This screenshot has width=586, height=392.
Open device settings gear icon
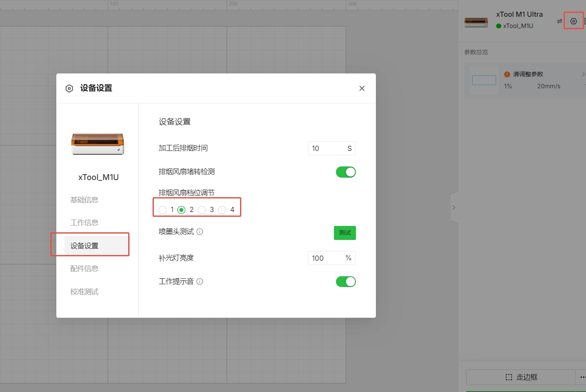(573, 21)
